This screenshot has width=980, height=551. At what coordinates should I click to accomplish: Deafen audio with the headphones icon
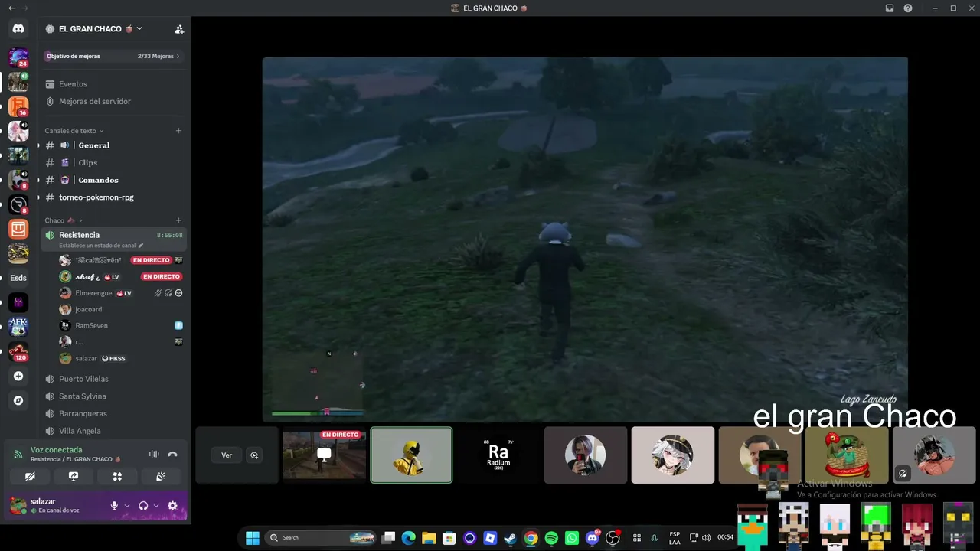[143, 506]
